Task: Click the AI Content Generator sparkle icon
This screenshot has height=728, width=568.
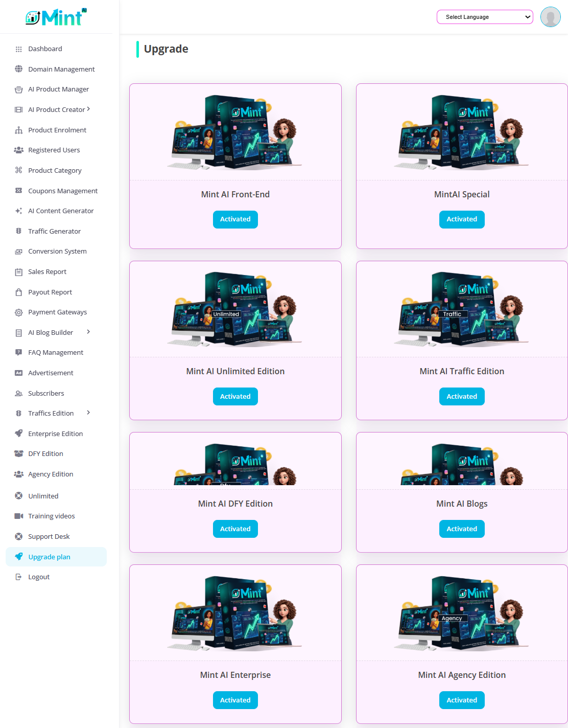Action: coord(19,211)
